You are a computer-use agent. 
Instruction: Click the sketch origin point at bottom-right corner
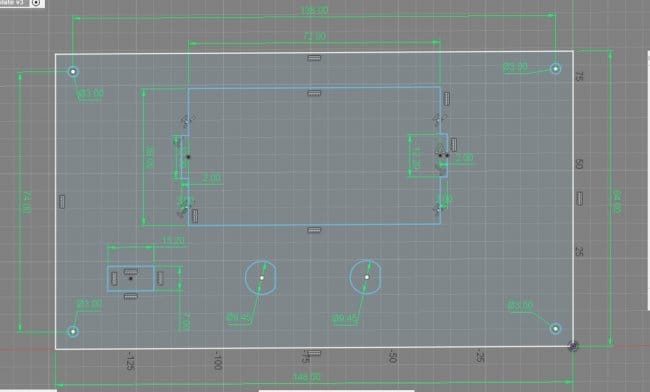[573, 346]
